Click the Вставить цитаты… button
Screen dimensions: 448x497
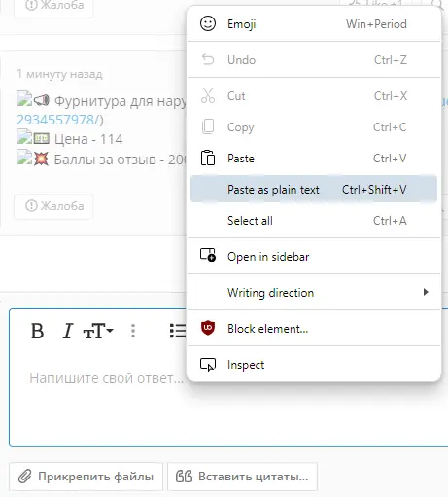click(242, 477)
